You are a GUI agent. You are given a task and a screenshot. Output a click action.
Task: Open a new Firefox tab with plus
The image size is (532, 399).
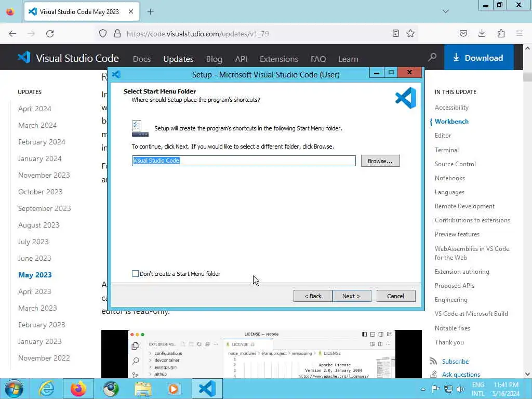[151, 12]
